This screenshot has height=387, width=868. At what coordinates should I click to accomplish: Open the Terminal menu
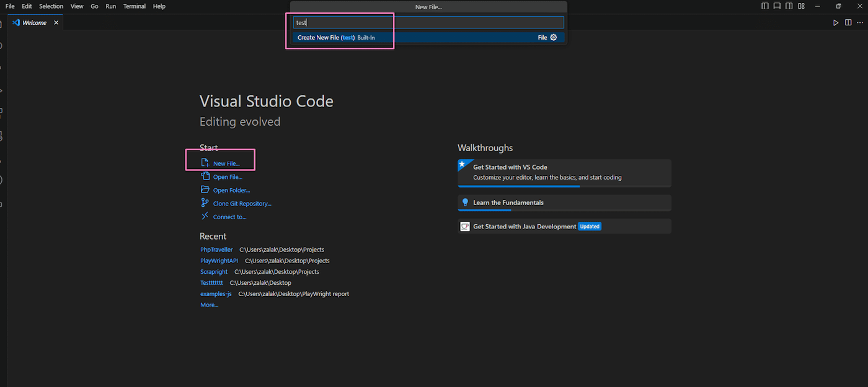point(135,6)
